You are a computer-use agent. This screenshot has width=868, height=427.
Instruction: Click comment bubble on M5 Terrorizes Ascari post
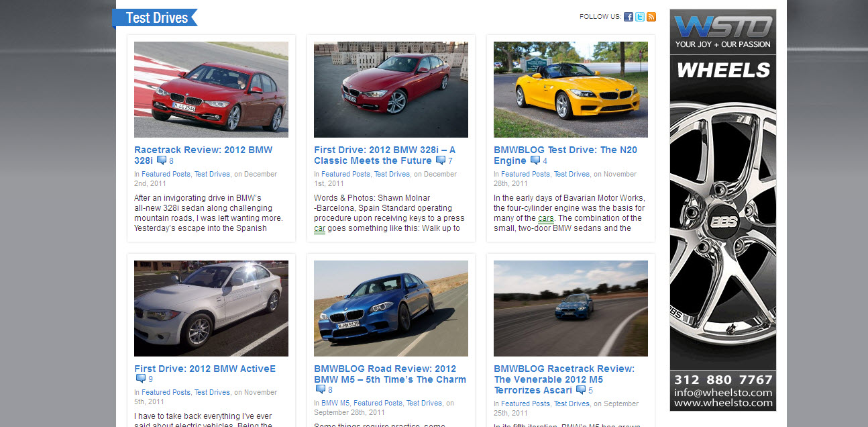(580, 389)
